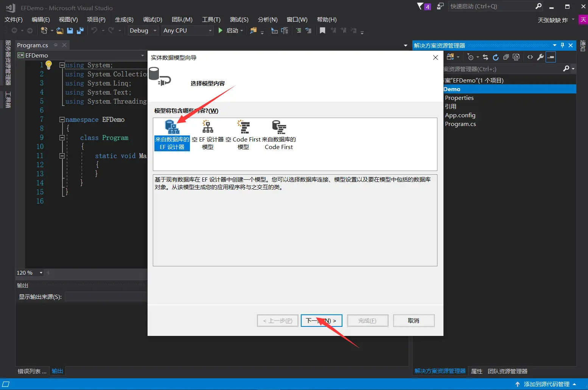
Task: Select the 来自数据库的 Code First option
Action: click(x=279, y=135)
